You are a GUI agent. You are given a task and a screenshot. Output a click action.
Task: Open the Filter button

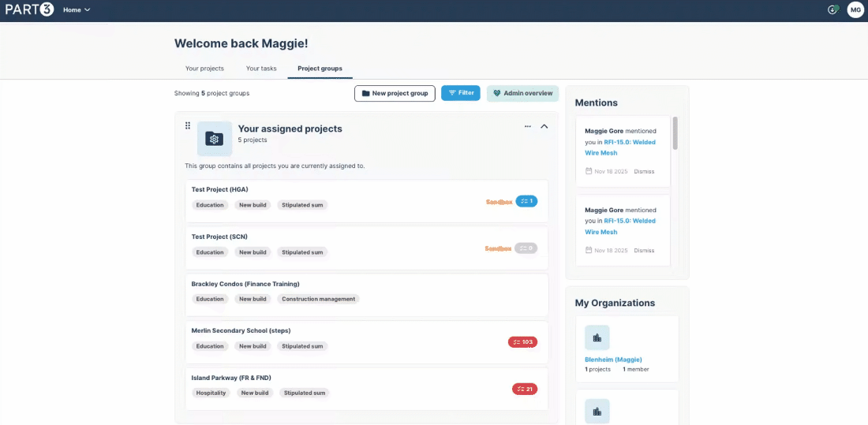tap(461, 93)
